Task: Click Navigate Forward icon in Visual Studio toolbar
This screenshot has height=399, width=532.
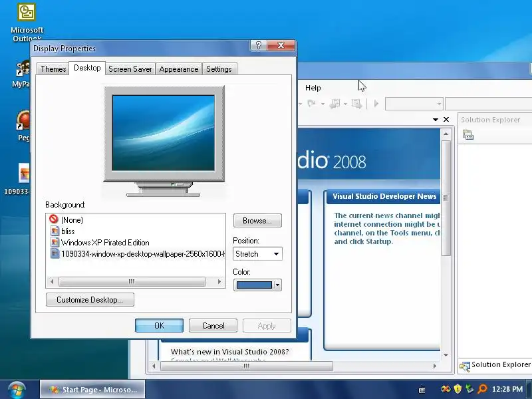Action: 356,104
